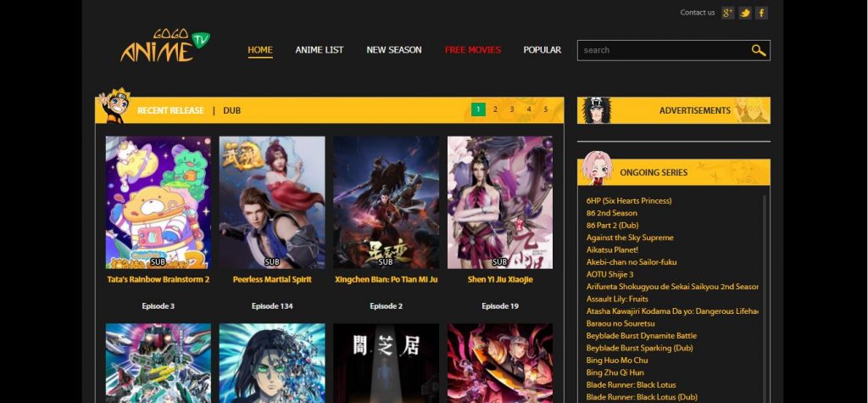Open 6HP (Six Hearts Princess) series
This screenshot has height=403, width=868.
(x=629, y=201)
